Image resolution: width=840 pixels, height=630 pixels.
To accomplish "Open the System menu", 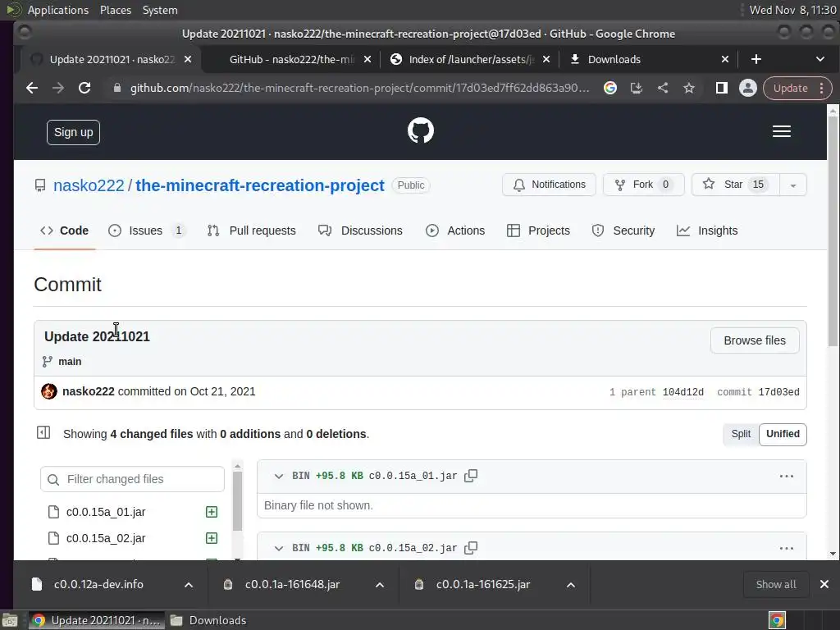I will [160, 10].
